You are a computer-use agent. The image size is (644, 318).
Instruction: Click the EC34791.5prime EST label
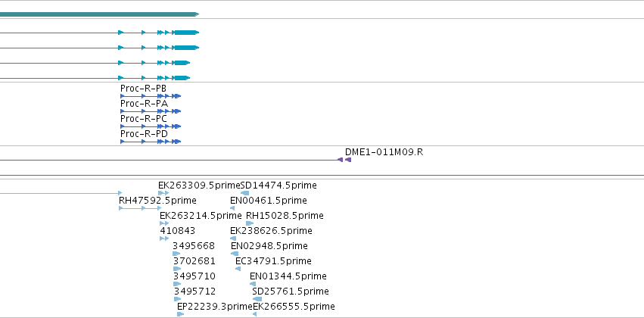[273, 261]
